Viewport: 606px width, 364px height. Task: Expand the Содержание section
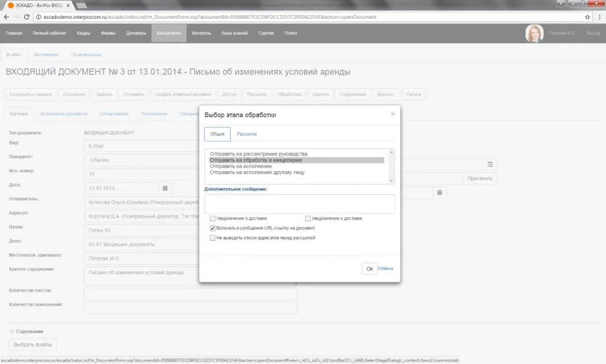tap(12, 331)
